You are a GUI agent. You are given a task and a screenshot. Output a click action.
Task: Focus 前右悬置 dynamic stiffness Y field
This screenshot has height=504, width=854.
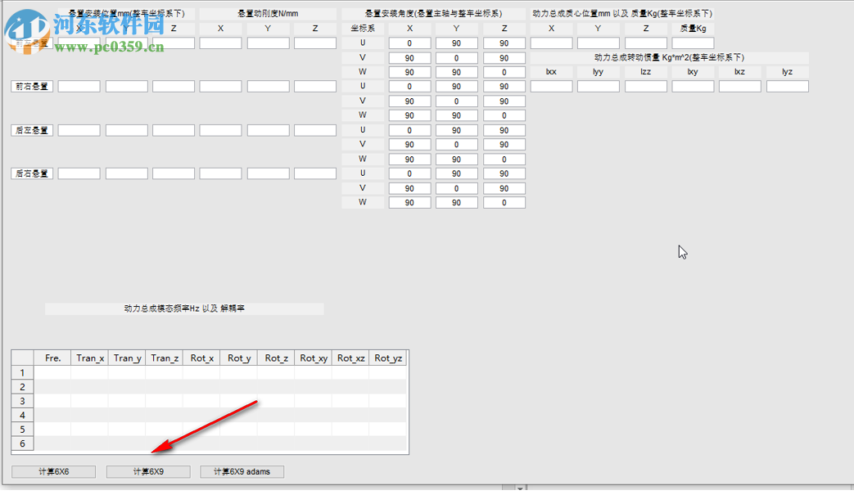[x=268, y=86]
